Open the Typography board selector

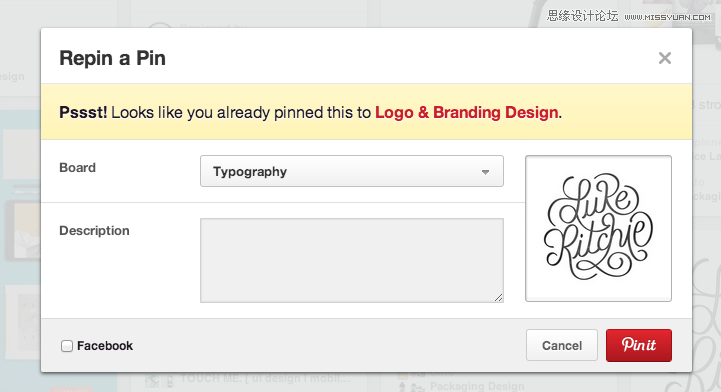pyautogui.click(x=352, y=171)
